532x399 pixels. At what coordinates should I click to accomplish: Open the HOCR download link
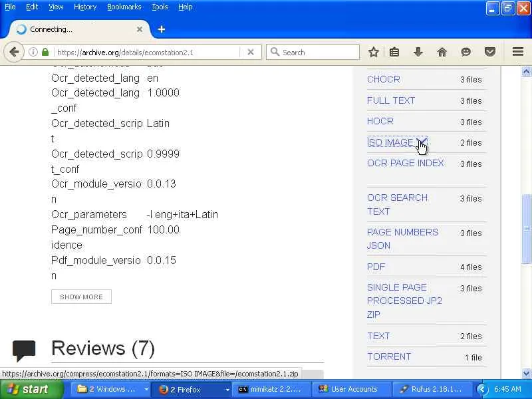[x=380, y=121]
